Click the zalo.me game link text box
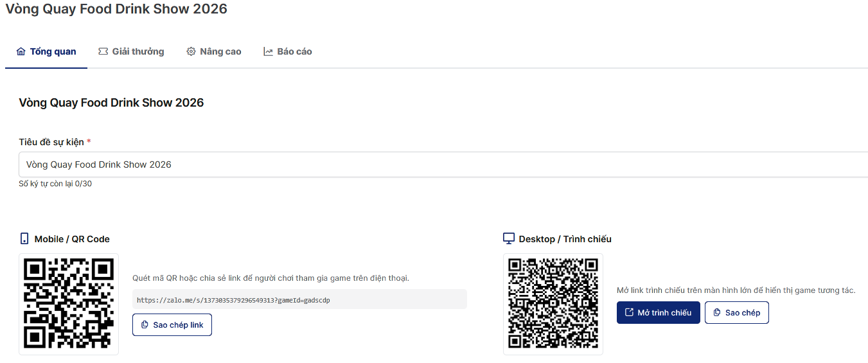 299,300
